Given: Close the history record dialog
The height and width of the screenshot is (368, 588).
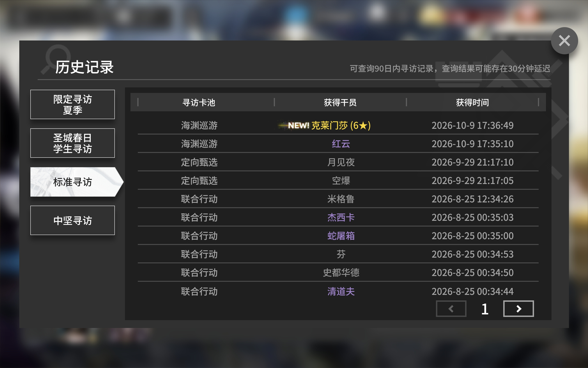Looking at the screenshot, I should (564, 41).
